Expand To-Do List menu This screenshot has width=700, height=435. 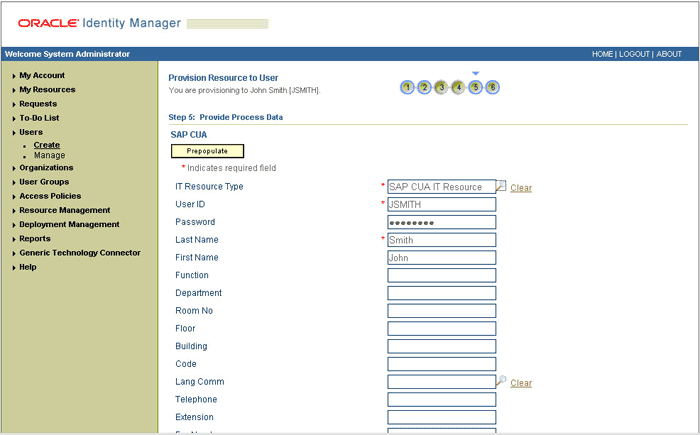coord(39,118)
